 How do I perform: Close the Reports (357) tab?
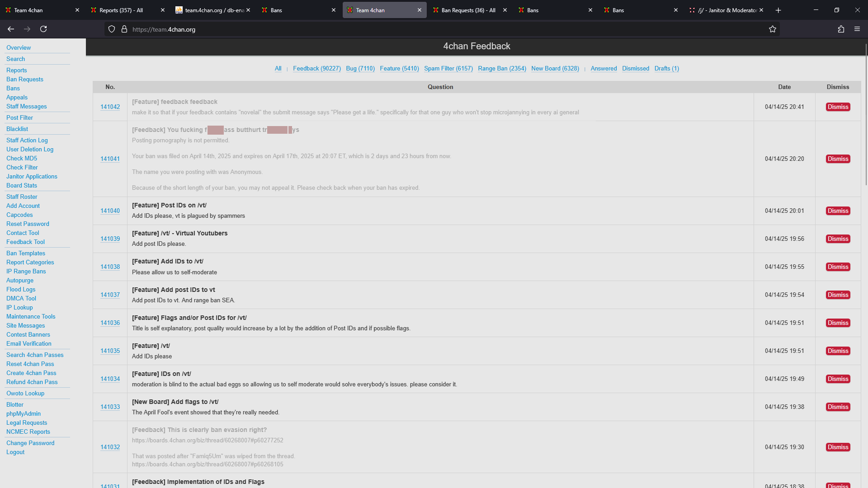[163, 10]
